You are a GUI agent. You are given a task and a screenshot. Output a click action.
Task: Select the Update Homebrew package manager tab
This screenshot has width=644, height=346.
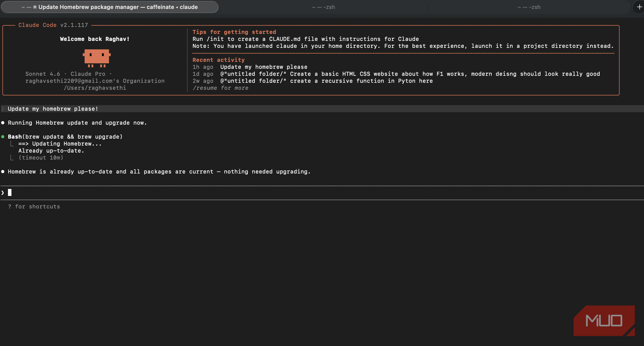[x=109, y=7]
